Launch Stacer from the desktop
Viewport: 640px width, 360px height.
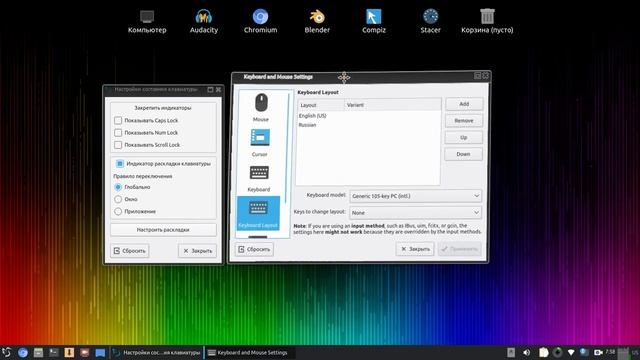point(430,22)
